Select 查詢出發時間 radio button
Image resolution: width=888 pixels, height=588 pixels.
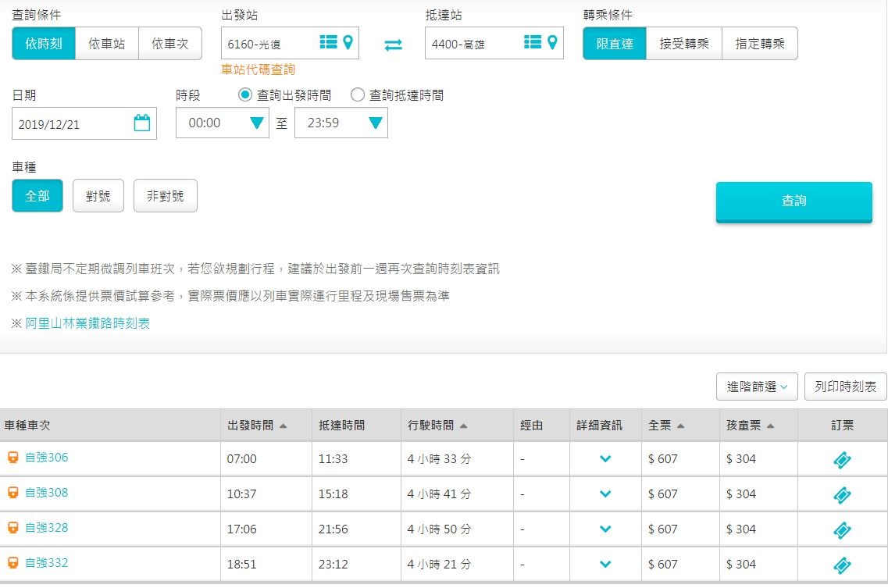[x=244, y=95]
